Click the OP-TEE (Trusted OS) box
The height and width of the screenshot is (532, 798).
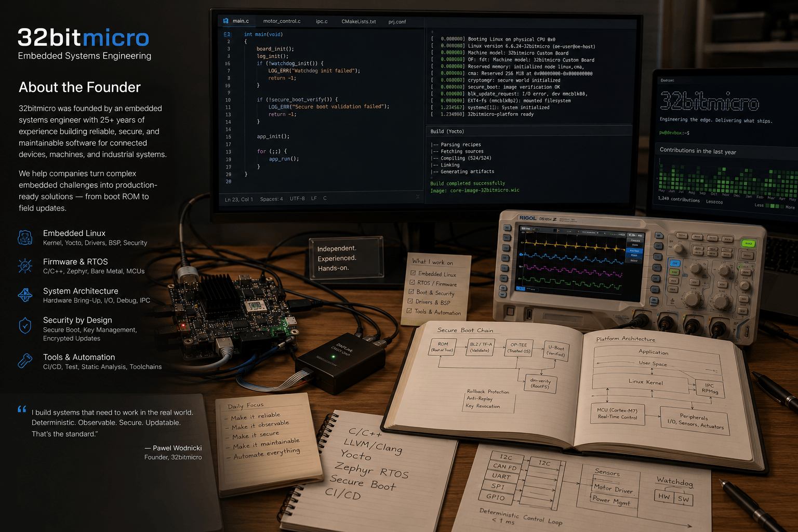[x=519, y=348]
